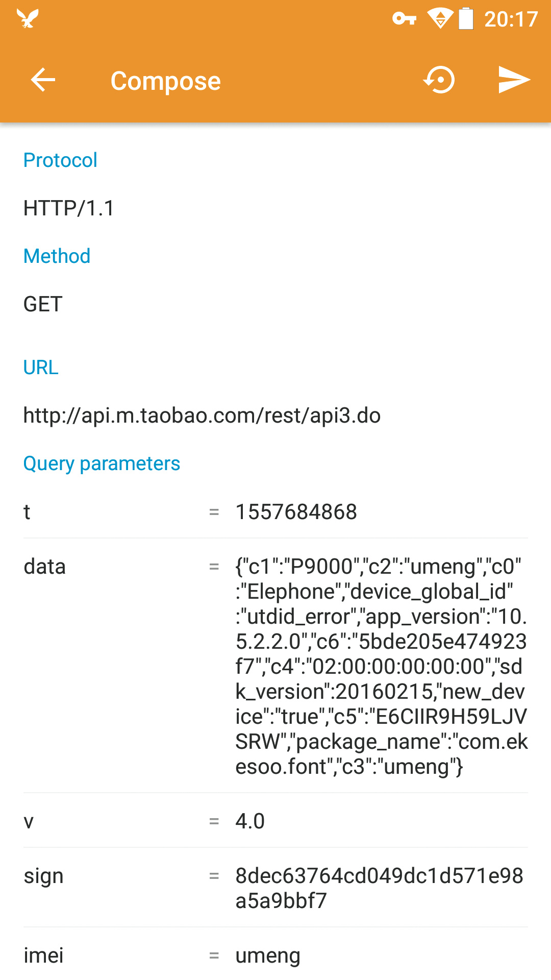Tap the back arrow icon

click(x=43, y=80)
